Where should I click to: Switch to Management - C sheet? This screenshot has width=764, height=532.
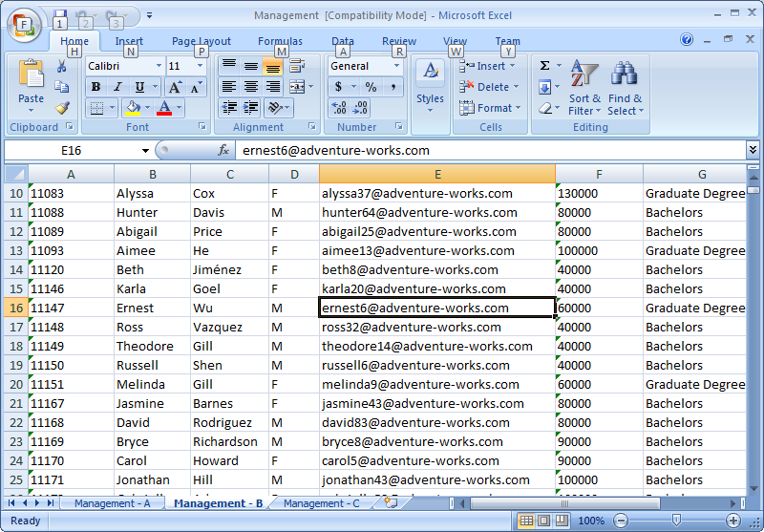click(x=322, y=503)
